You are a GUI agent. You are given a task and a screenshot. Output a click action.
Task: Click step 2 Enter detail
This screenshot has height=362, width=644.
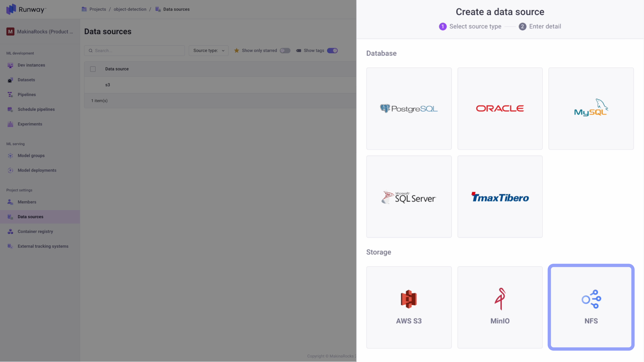click(540, 26)
